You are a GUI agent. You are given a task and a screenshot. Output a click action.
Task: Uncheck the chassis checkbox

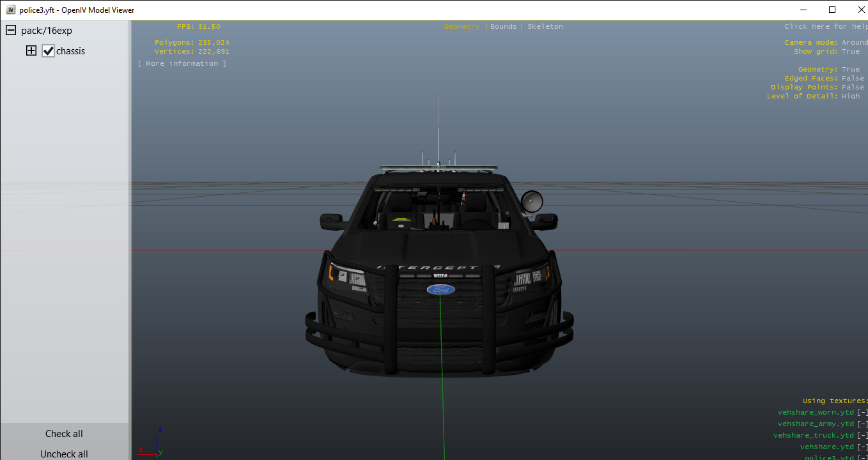click(49, 51)
